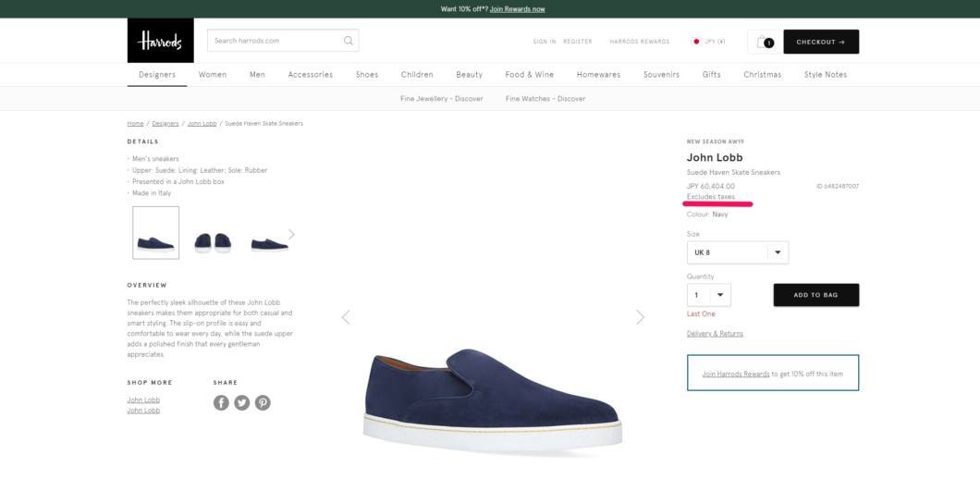980x479 pixels.
Task: Select third shoe thumbnail
Action: pos(269,244)
